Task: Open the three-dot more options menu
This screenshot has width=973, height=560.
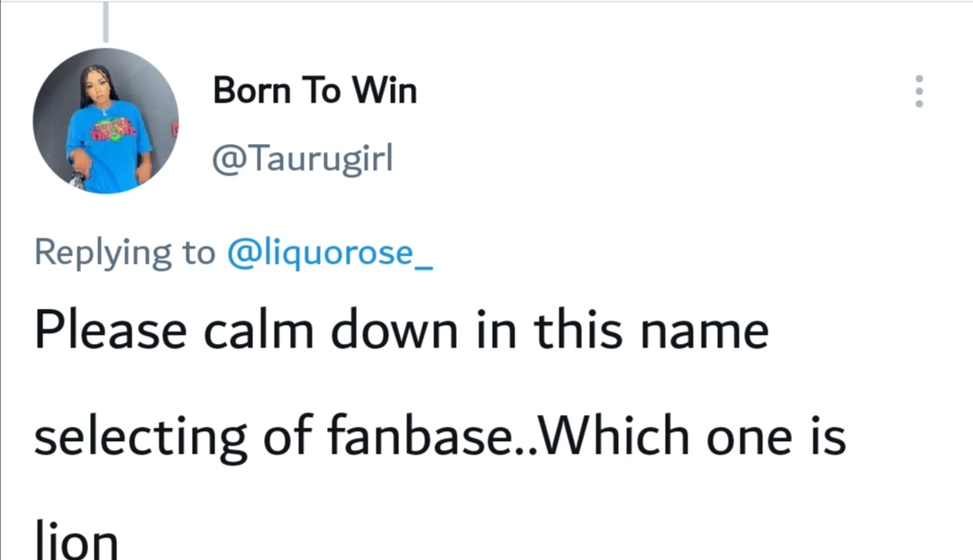Action: pyautogui.click(x=919, y=92)
